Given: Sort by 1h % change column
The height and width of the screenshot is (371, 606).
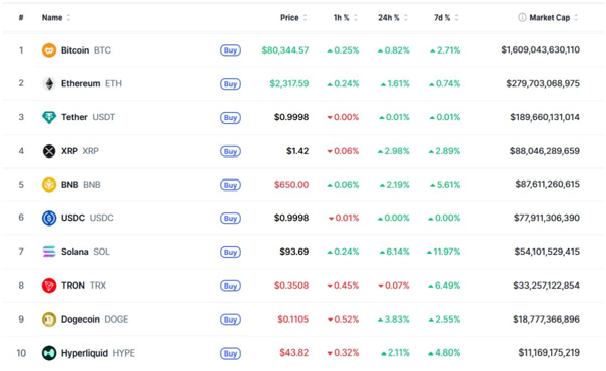Looking at the screenshot, I should coord(346,17).
